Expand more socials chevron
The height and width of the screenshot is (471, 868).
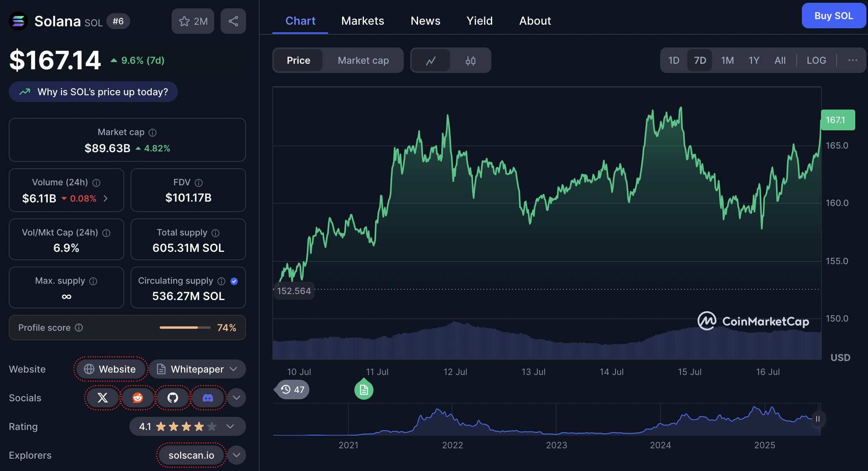[x=237, y=398]
